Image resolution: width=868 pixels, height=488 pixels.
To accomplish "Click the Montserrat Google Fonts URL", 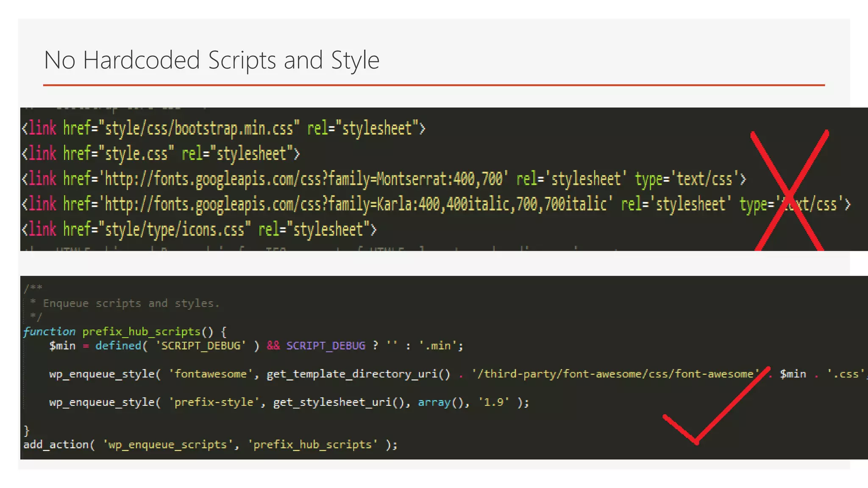I will (303, 179).
